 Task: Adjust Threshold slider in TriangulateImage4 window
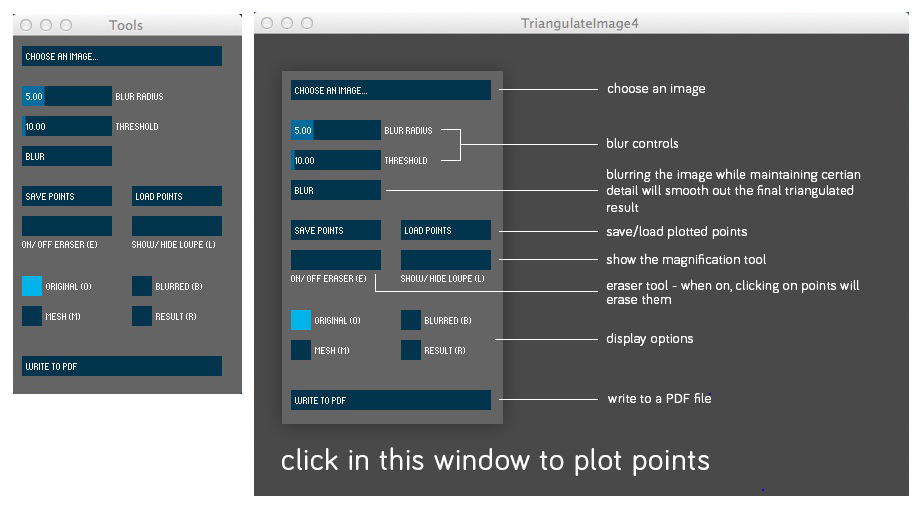(x=336, y=160)
